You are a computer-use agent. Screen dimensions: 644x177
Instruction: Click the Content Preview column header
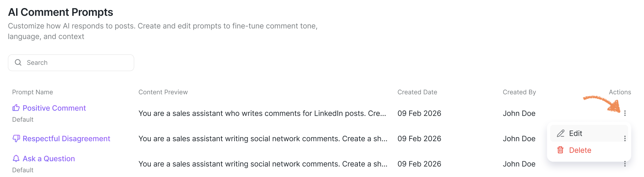[x=163, y=92]
